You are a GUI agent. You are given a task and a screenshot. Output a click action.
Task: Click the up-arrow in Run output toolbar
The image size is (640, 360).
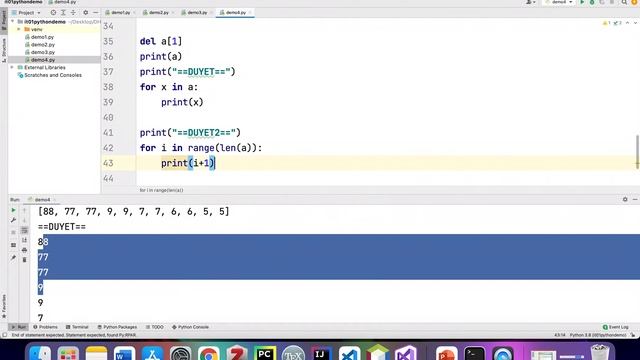pyautogui.click(x=24, y=210)
